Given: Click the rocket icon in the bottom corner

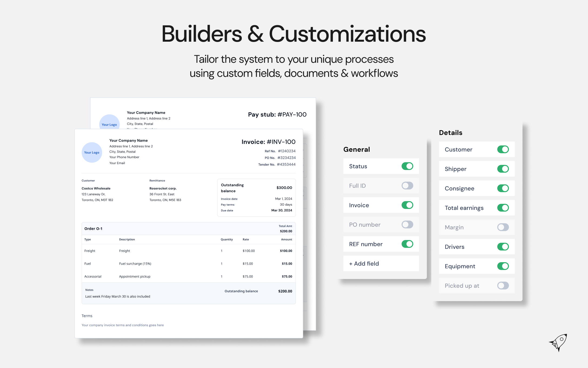Looking at the screenshot, I should 557,343.
